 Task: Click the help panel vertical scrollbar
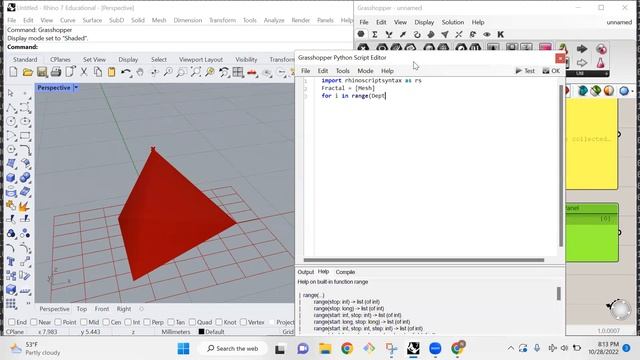[558, 293]
